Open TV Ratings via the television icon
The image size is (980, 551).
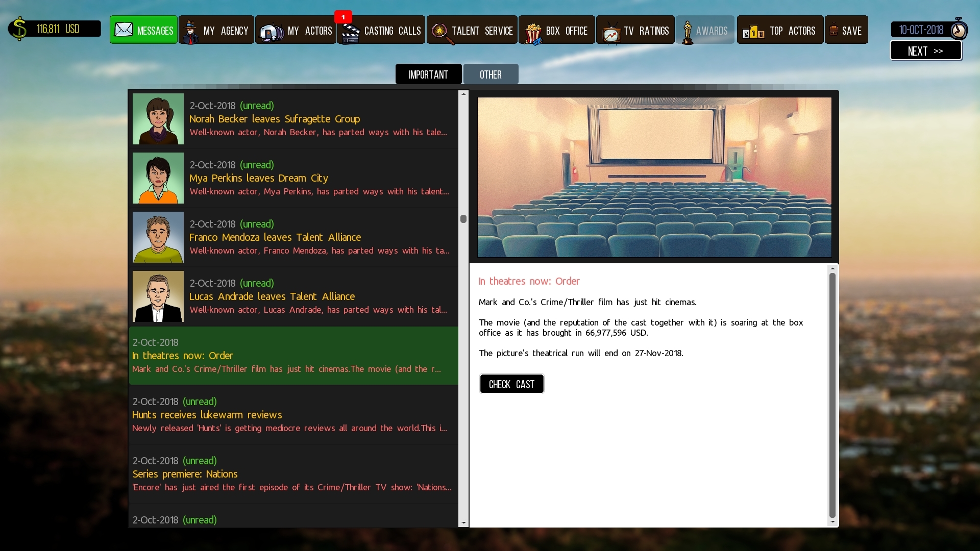pos(610,33)
